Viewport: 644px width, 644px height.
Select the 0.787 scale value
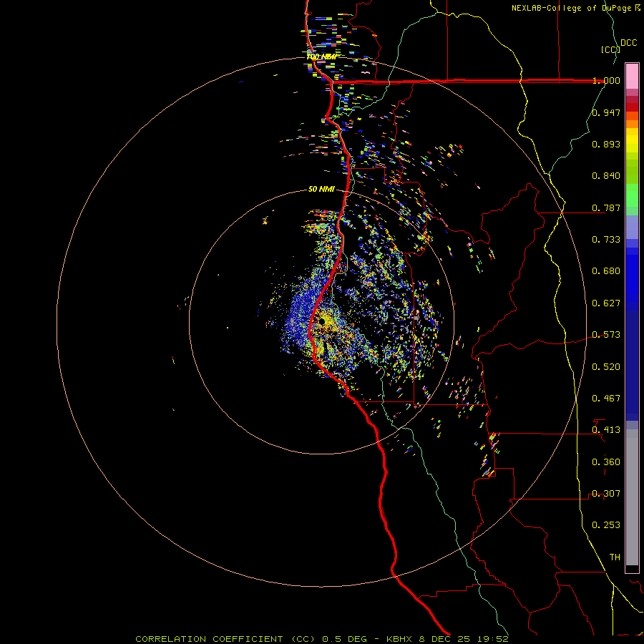pyautogui.click(x=606, y=208)
